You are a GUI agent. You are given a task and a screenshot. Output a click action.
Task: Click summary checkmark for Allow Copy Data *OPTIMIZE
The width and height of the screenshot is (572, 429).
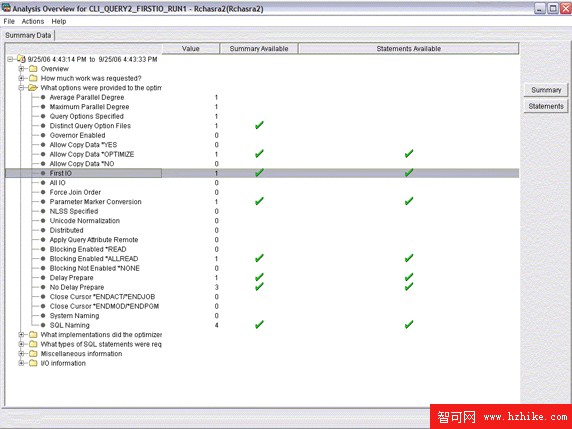pos(259,154)
